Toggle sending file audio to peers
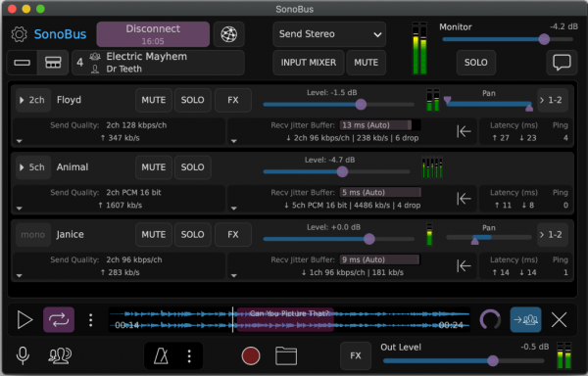588x376 pixels. 525,320
